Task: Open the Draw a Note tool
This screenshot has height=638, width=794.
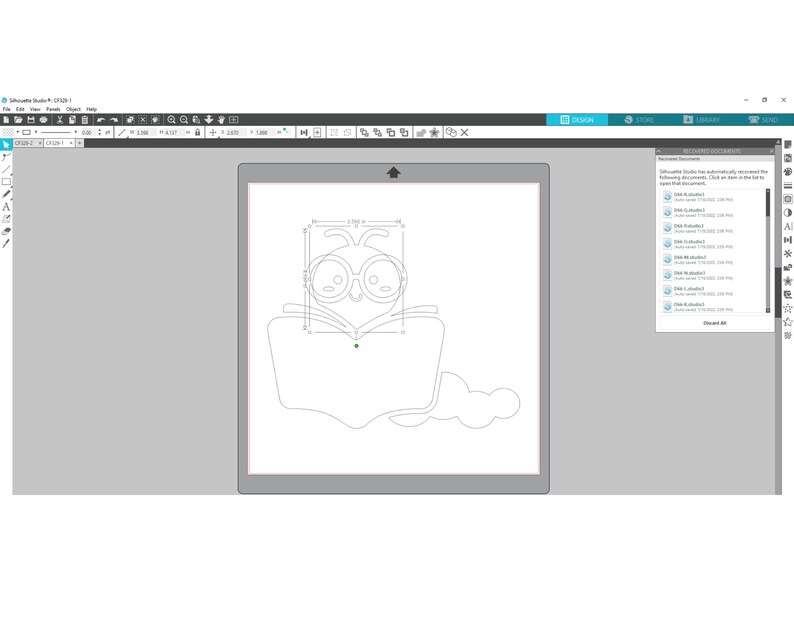Action: click(x=6, y=219)
